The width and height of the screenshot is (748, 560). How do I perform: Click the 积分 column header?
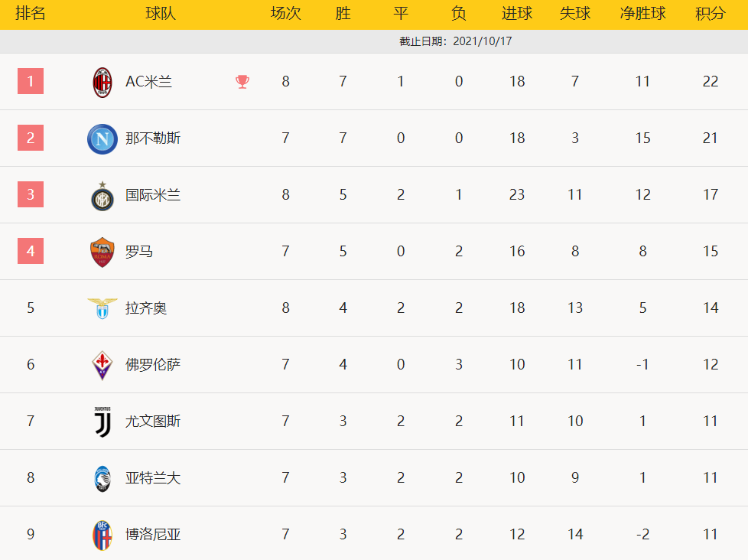(710, 13)
